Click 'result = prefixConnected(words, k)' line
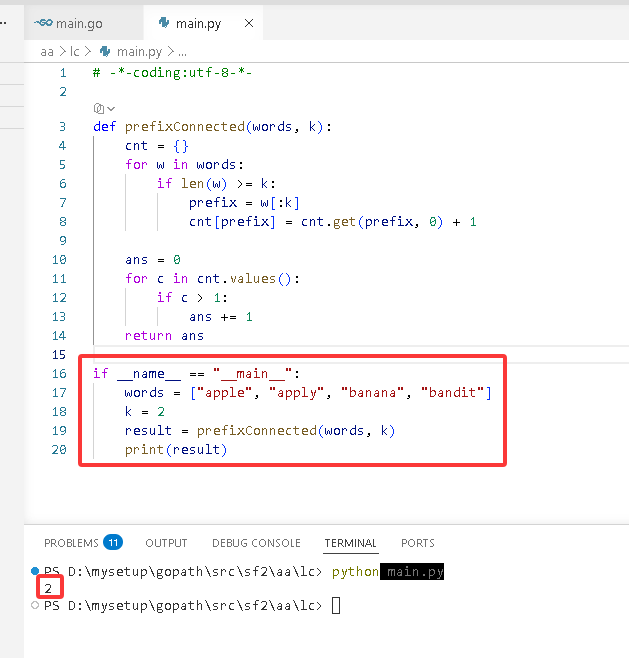This screenshot has width=629, height=658. pos(260,431)
